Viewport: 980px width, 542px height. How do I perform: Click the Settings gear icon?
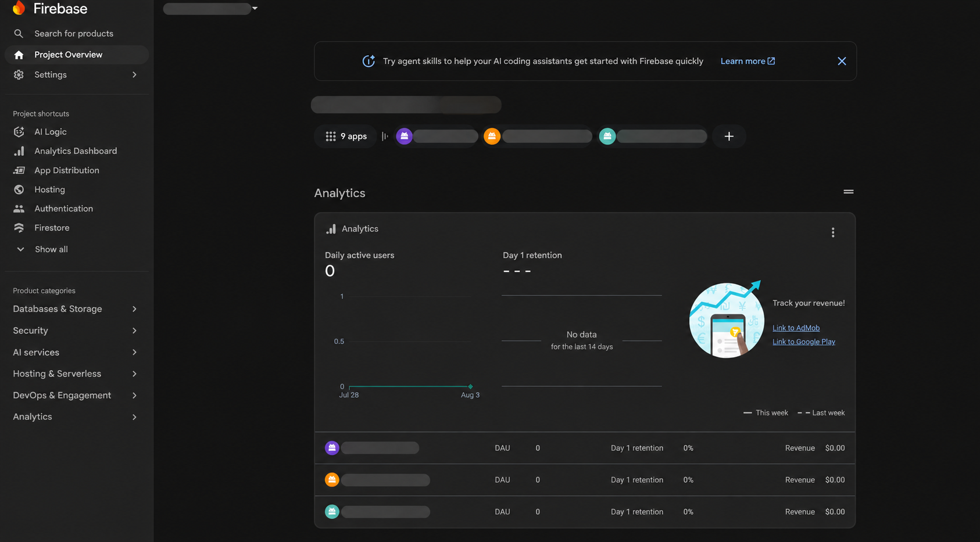point(19,75)
